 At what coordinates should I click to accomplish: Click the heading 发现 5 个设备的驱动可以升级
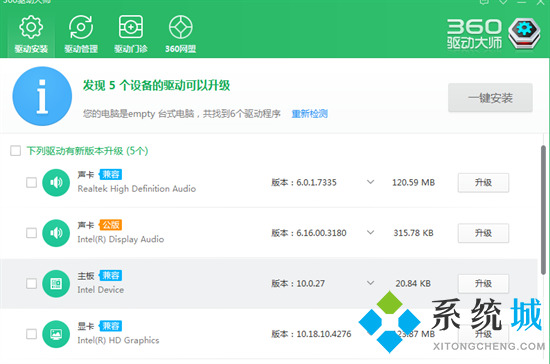point(156,85)
